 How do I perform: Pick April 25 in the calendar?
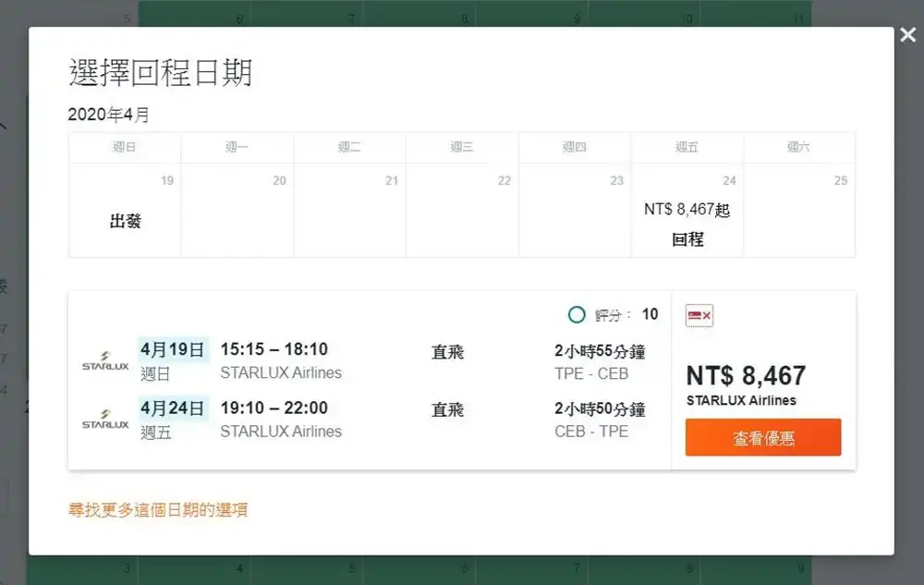[x=799, y=210]
